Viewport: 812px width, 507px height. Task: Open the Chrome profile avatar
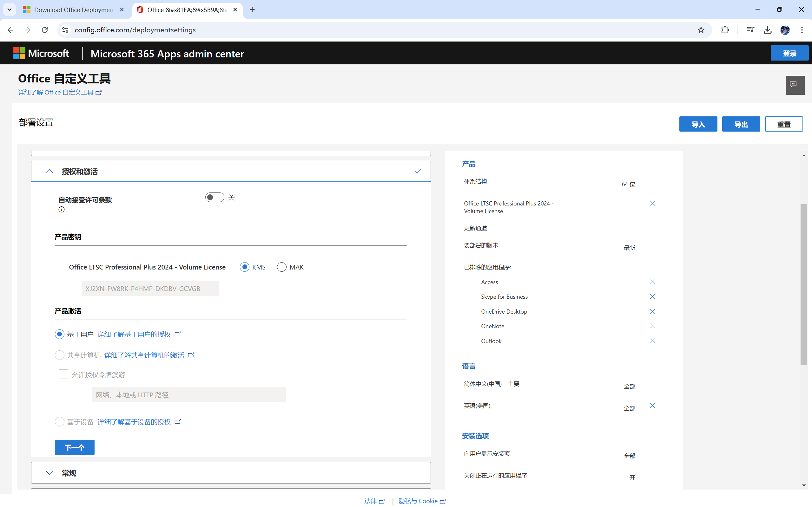click(x=785, y=30)
